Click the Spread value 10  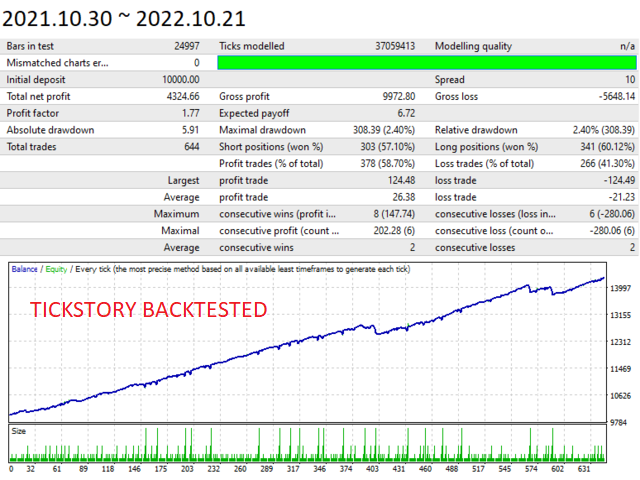coord(630,80)
